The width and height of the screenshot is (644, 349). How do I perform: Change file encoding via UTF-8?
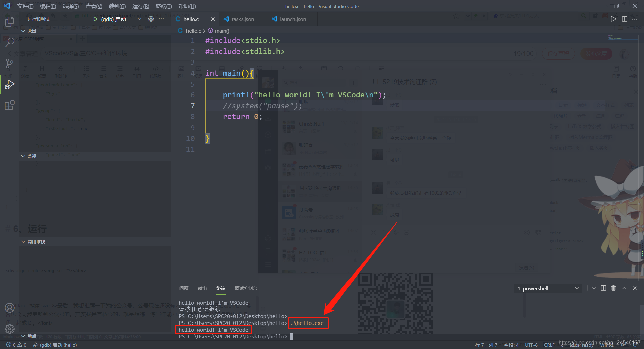point(531,345)
